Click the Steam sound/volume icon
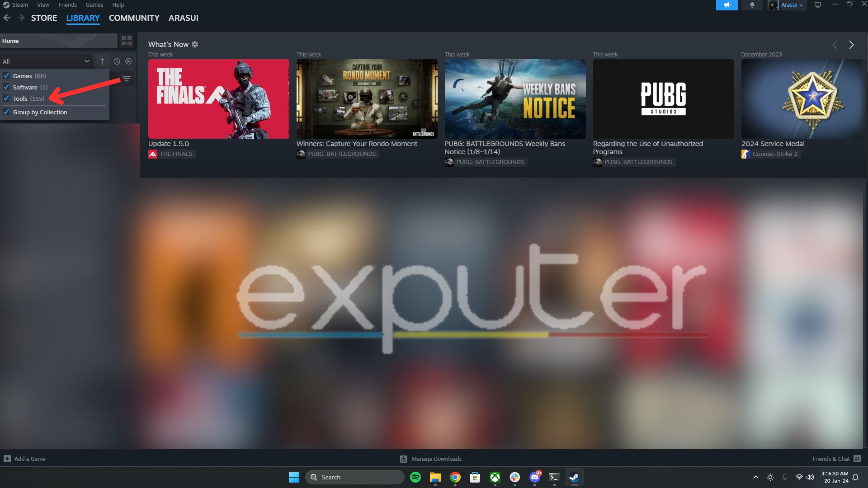Screen dimensions: 868x488 pos(728,5)
